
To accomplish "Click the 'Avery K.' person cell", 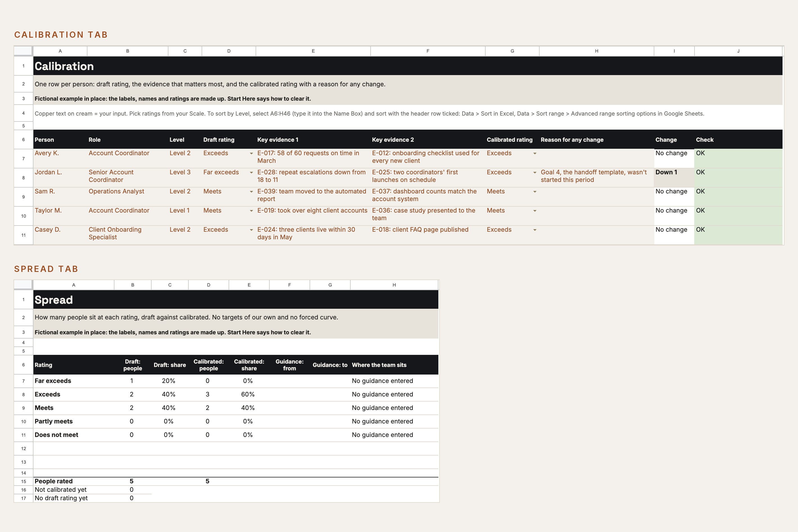I will (x=60, y=158).
